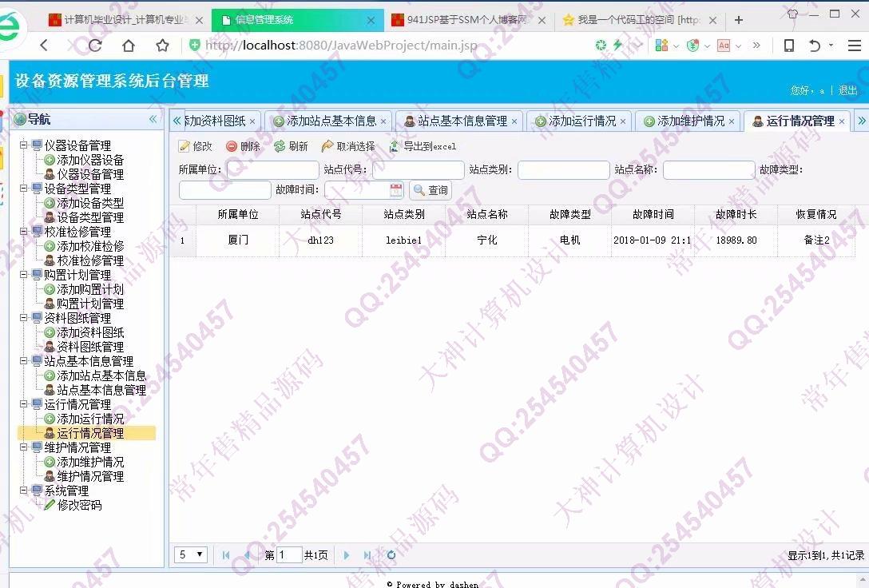The image size is (869, 588).
Task: Click the 退出 logout link
Action: pos(847,90)
